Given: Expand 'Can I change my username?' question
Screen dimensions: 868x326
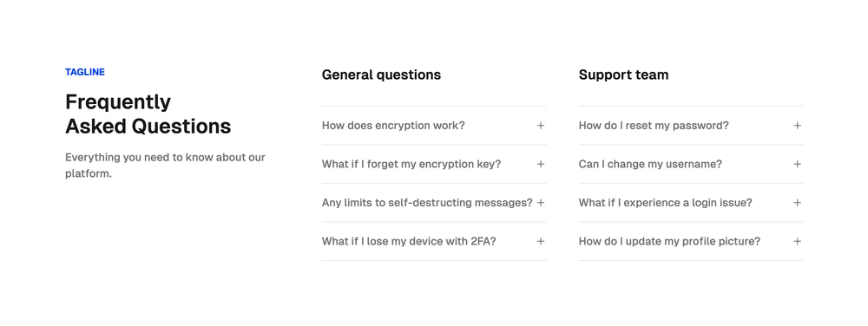Looking at the screenshot, I should [690, 164].
